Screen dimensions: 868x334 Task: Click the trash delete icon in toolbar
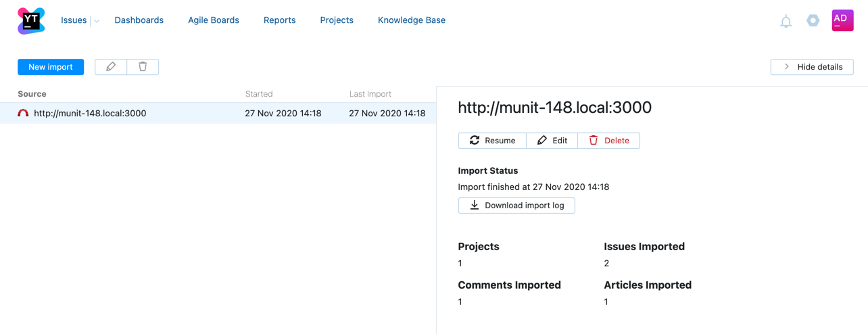pyautogui.click(x=143, y=67)
